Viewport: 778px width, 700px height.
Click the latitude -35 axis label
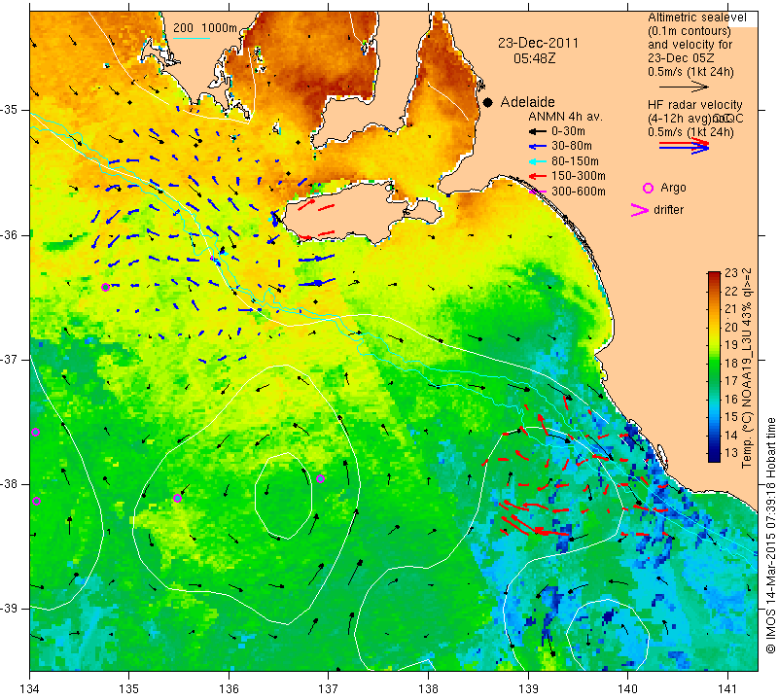click(x=10, y=110)
